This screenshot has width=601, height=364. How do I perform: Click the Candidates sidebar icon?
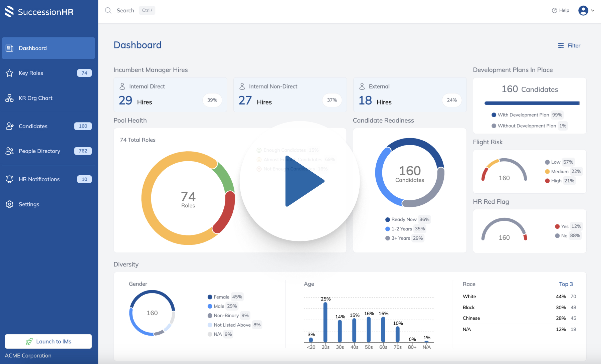coord(9,126)
